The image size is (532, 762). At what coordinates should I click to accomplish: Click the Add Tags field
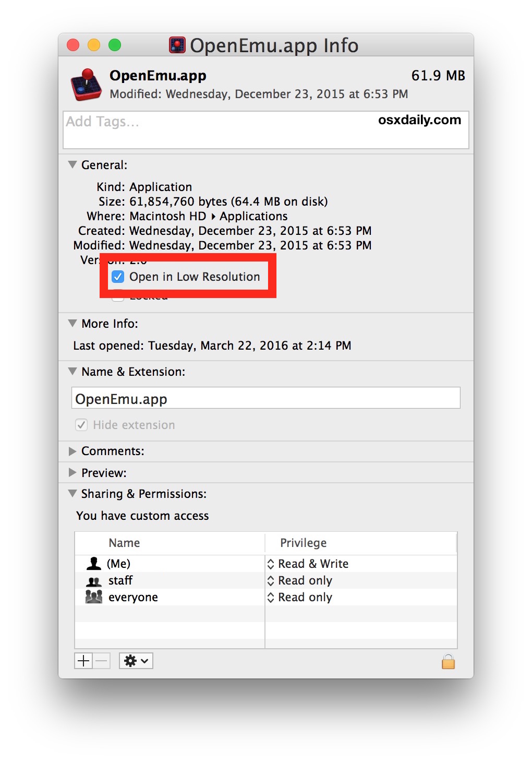266,130
